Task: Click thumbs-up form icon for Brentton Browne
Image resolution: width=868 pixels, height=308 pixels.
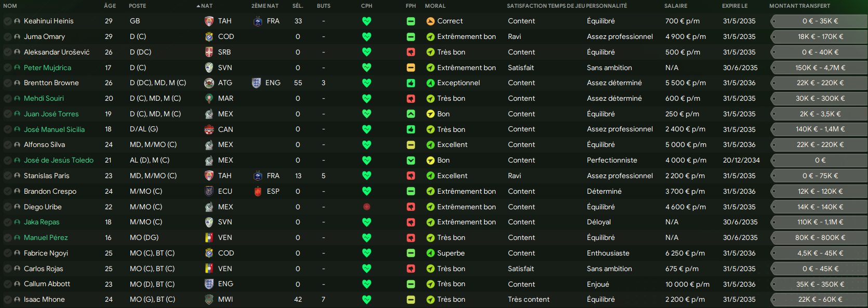Action: coord(411,83)
